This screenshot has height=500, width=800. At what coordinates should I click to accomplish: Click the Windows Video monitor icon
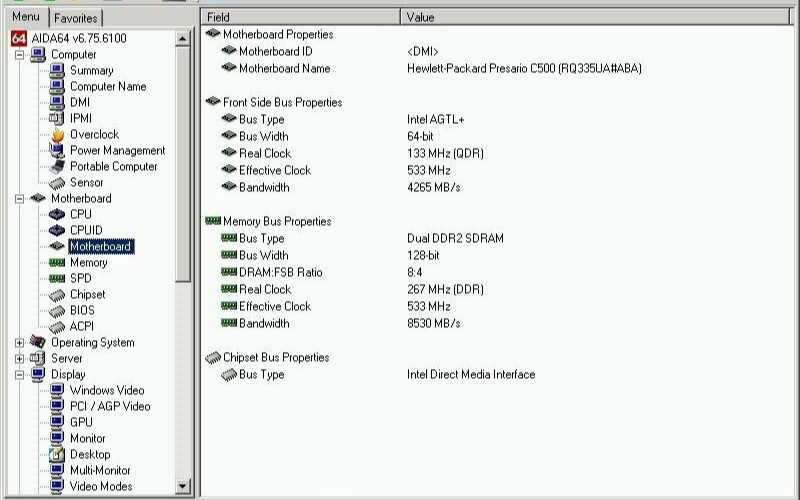tap(57, 390)
